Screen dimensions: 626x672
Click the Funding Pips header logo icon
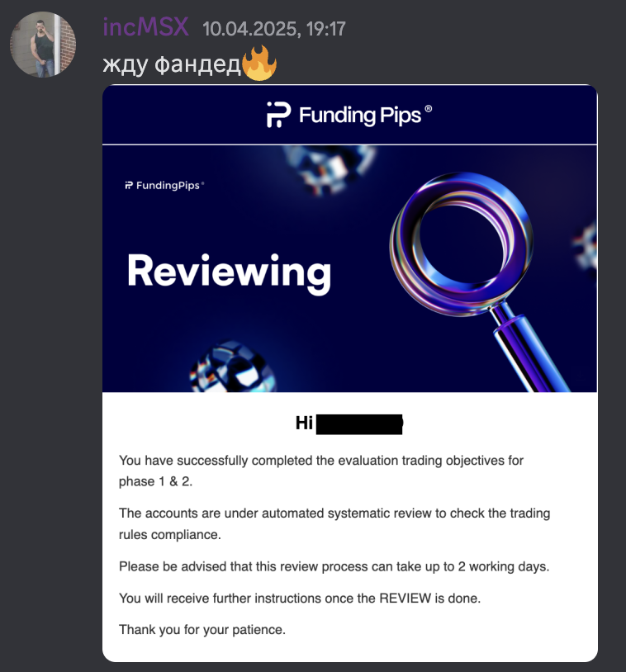coord(278,115)
